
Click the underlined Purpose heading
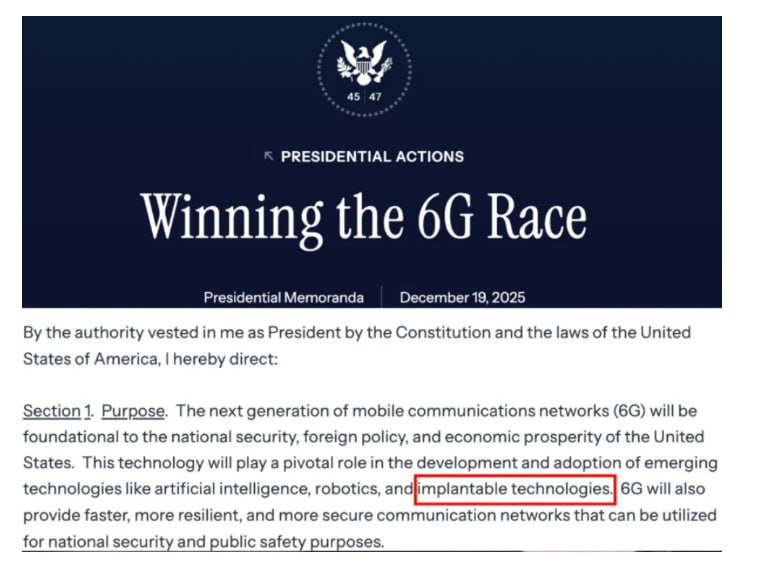click(x=133, y=411)
